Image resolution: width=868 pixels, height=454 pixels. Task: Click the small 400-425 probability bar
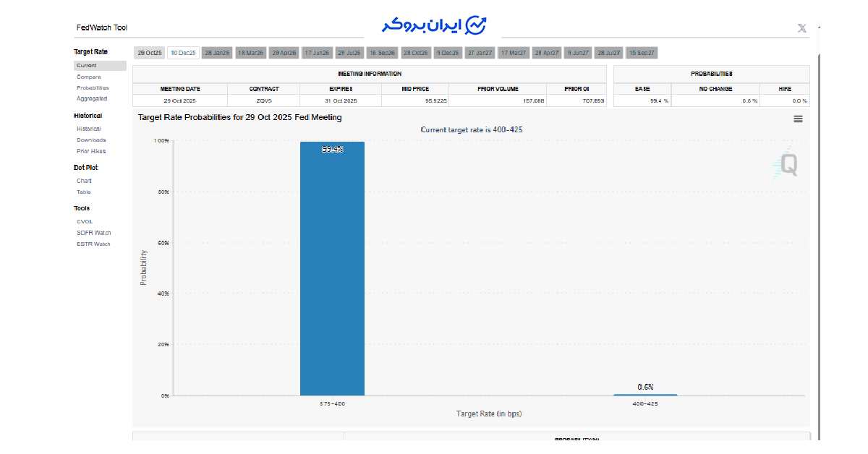(x=645, y=395)
